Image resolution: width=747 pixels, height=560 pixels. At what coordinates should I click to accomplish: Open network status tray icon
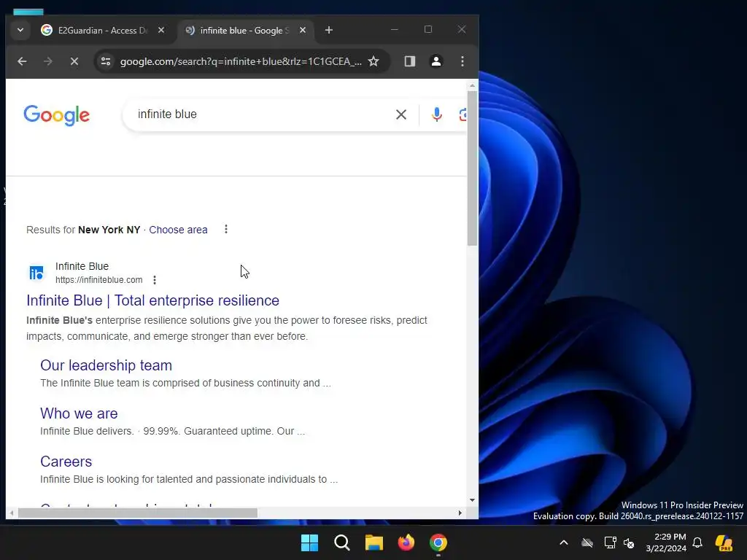click(611, 542)
